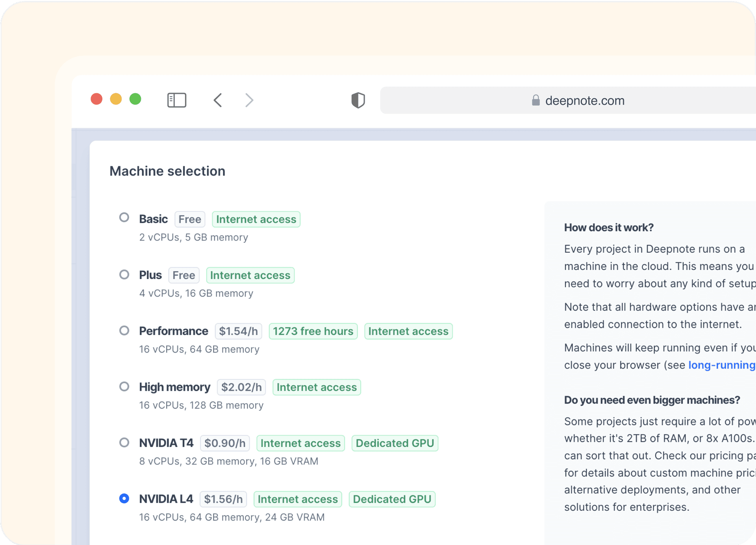Click the Machine selection heading
This screenshot has width=756, height=545.
click(x=167, y=171)
